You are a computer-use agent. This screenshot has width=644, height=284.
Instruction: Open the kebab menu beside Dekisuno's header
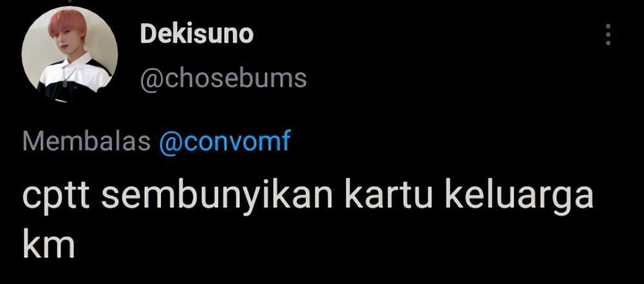[x=609, y=34]
